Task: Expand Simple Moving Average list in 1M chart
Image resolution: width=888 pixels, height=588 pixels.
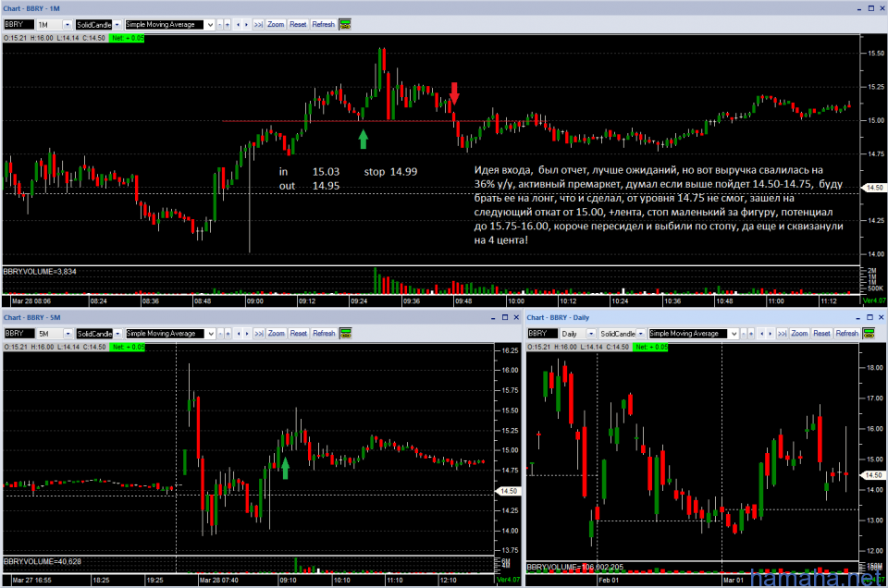Action: point(210,24)
